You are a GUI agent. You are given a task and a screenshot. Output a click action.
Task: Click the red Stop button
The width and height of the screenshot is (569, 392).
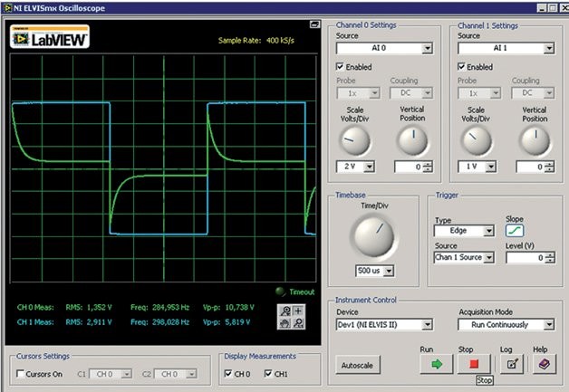[474, 364]
